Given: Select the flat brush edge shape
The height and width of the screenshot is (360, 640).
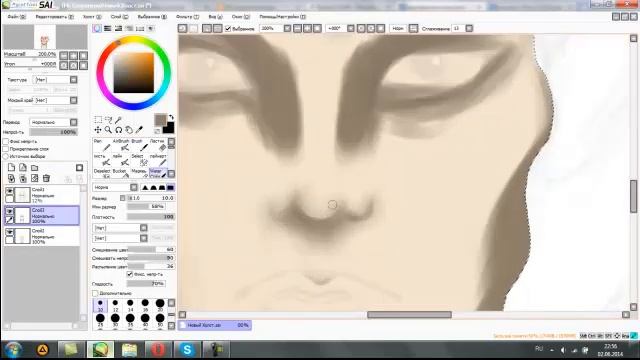Looking at the screenshot, I should tap(170, 187).
